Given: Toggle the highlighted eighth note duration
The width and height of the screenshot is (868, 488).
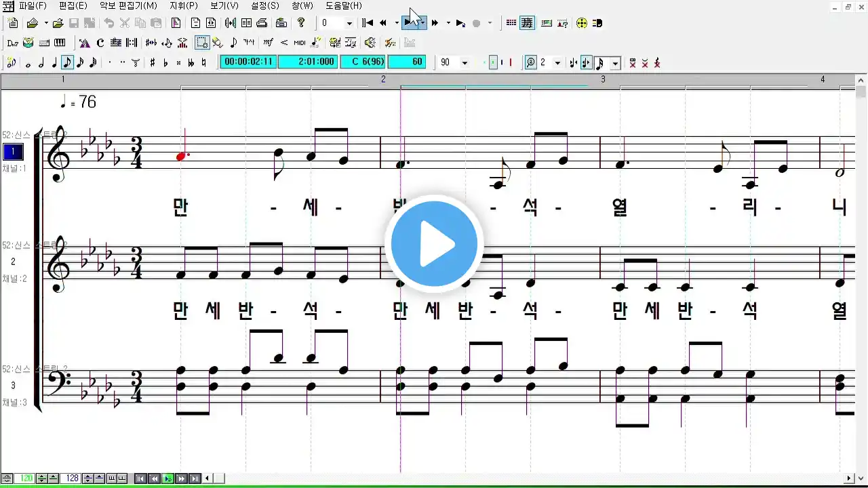Looking at the screenshot, I should [x=67, y=63].
